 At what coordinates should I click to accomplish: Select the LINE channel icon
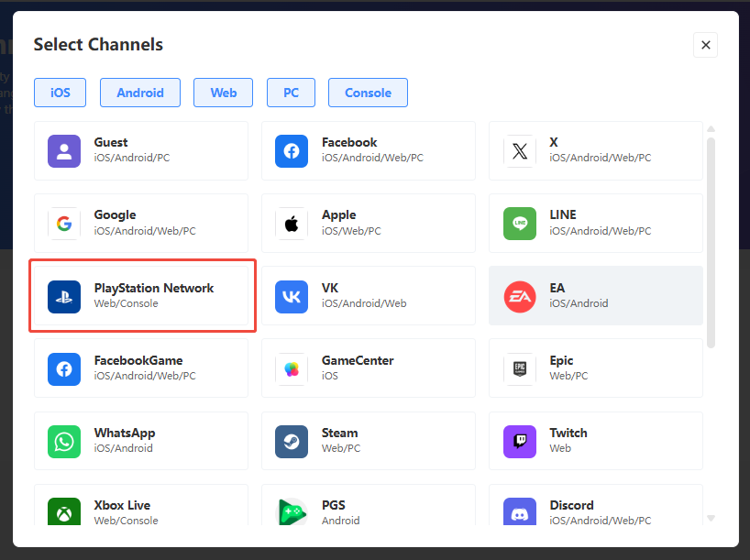[x=519, y=223]
